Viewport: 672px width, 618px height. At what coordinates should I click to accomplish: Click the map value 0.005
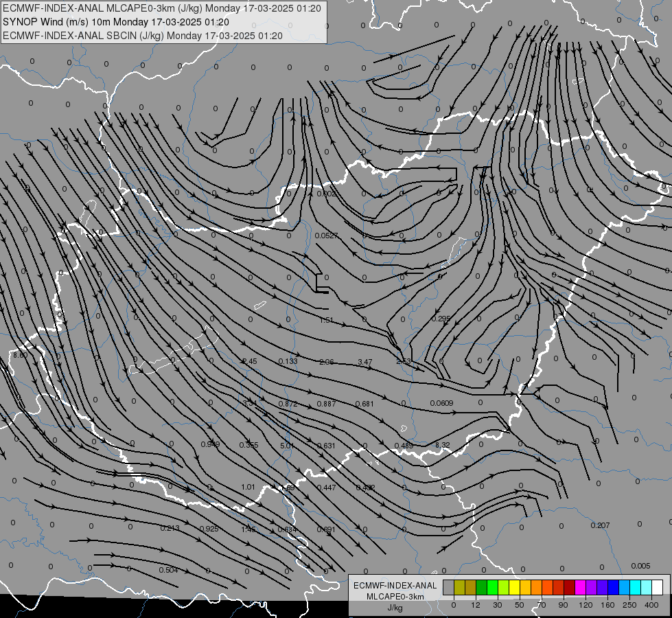[x=640, y=566]
